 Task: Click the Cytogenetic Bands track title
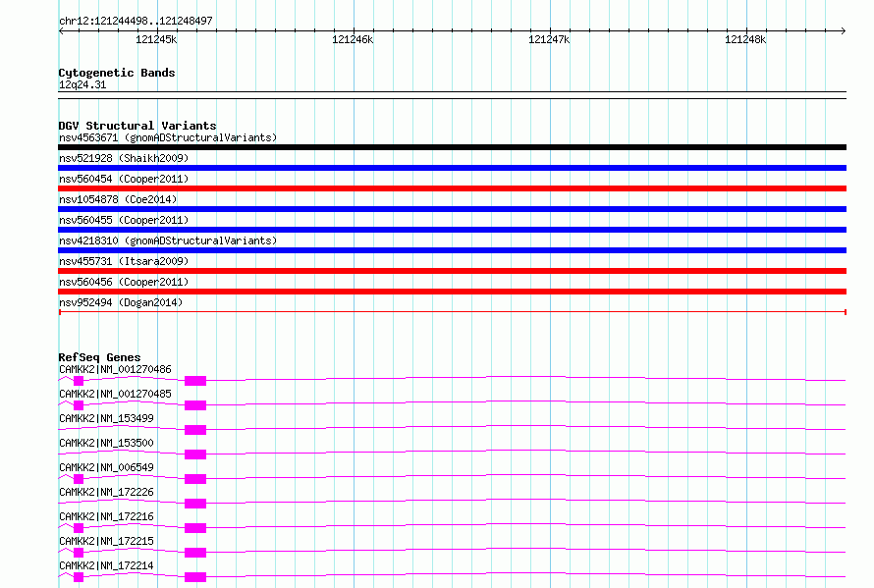pos(117,73)
